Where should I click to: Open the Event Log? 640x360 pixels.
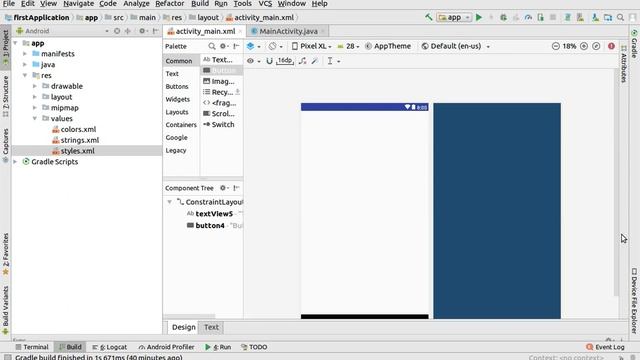(x=605, y=347)
